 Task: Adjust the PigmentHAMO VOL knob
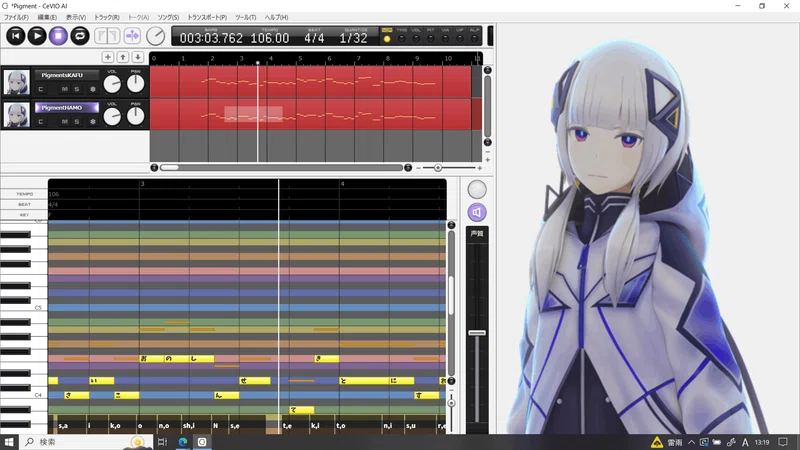(x=112, y=117)
